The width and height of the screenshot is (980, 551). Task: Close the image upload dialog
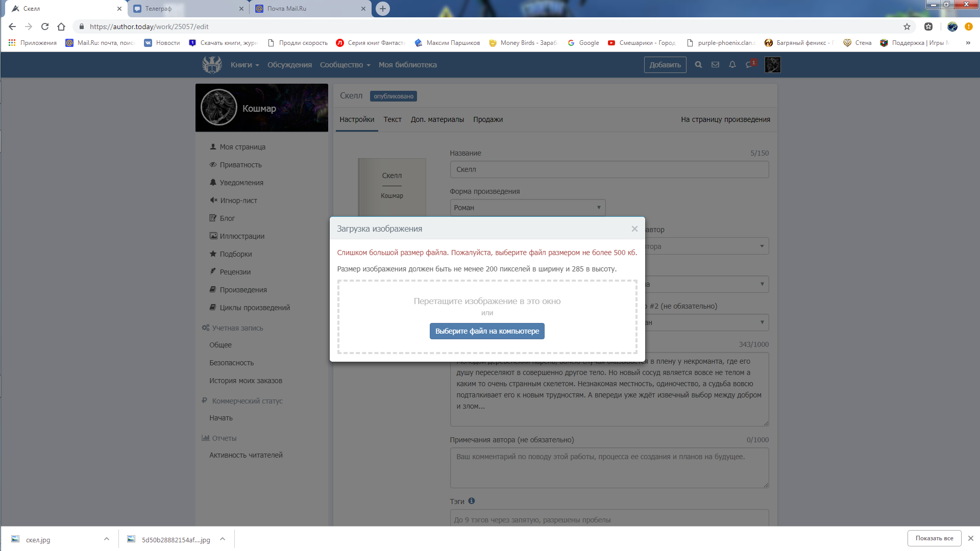[x=634, y=229]
